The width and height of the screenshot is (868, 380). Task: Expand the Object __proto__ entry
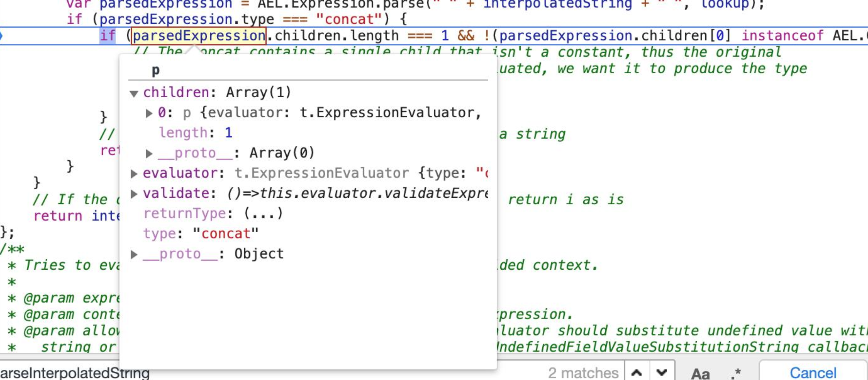point(134,254)
